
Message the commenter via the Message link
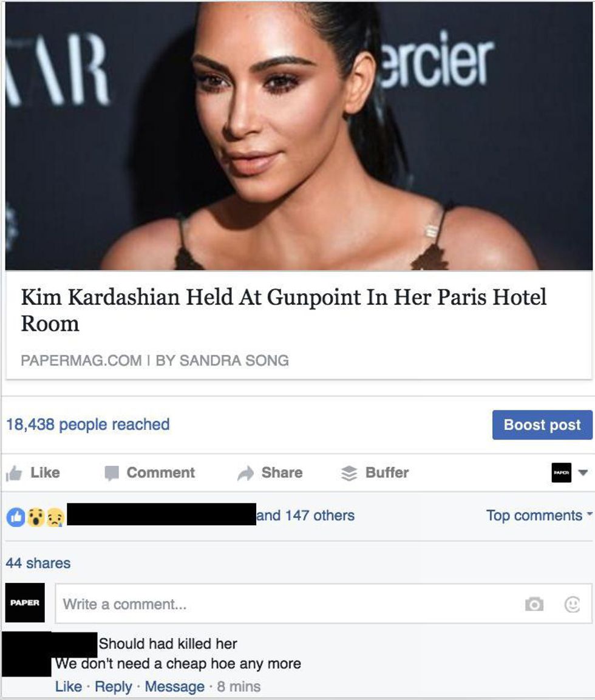[x=174, y=686]
